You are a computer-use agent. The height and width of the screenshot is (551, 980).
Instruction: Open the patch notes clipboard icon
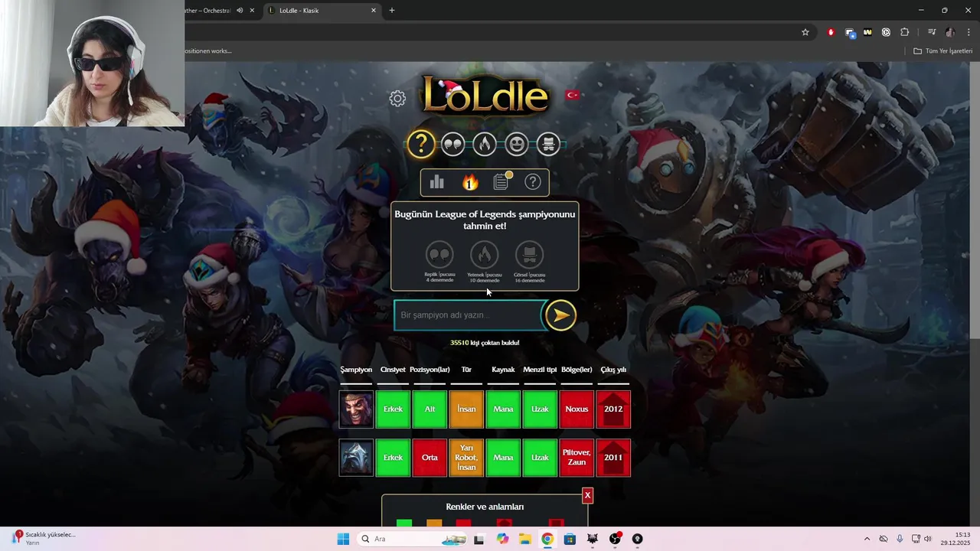pos(501,181)
